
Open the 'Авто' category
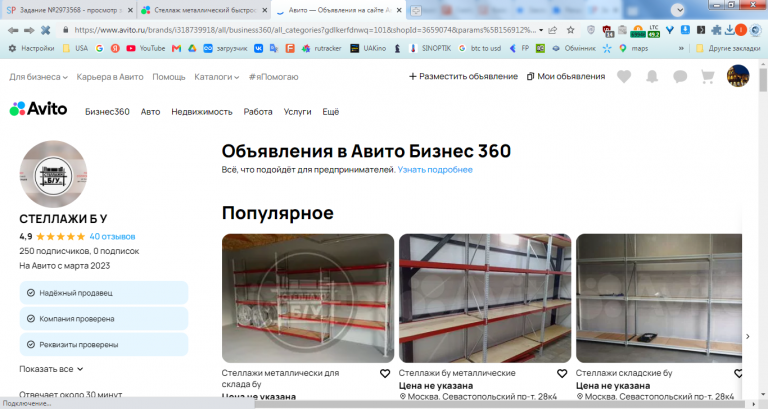click(150, 112)
